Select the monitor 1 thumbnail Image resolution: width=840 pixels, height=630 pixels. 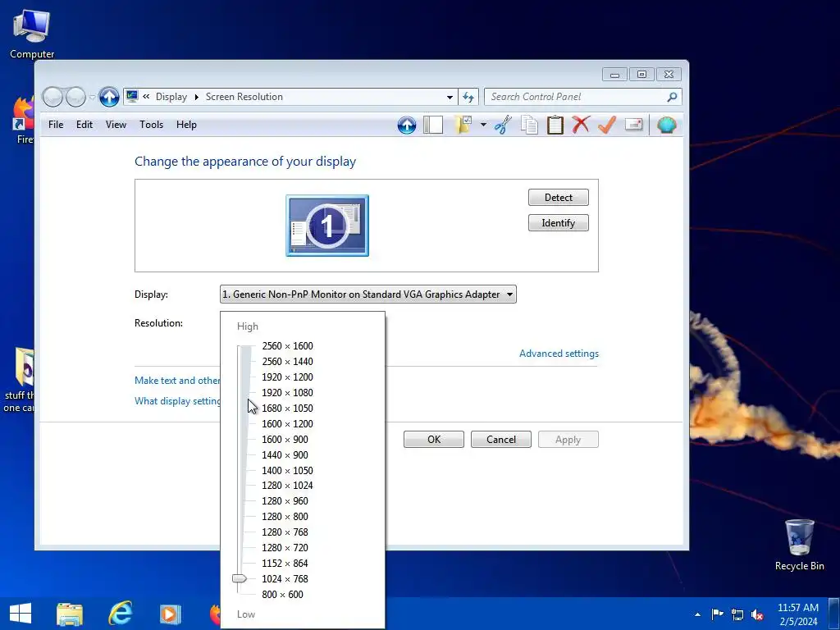327,226
